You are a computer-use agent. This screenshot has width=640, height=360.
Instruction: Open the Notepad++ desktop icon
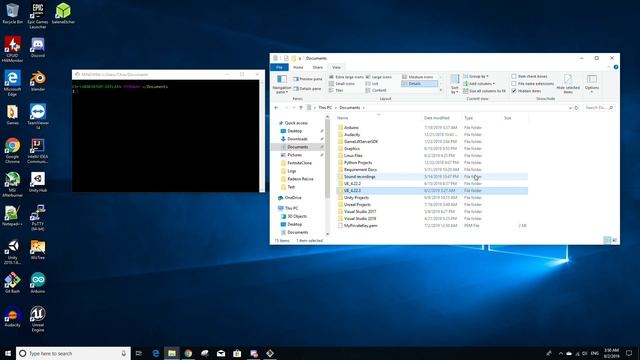coord(12,216)
